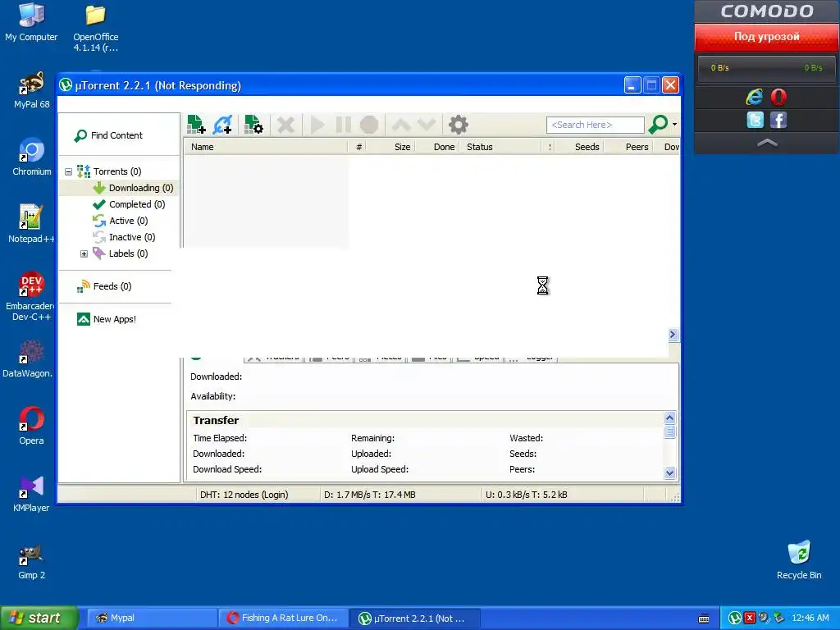Click download speed status bar entry
The height and width of the screenshot is (630, 840).
370,495
